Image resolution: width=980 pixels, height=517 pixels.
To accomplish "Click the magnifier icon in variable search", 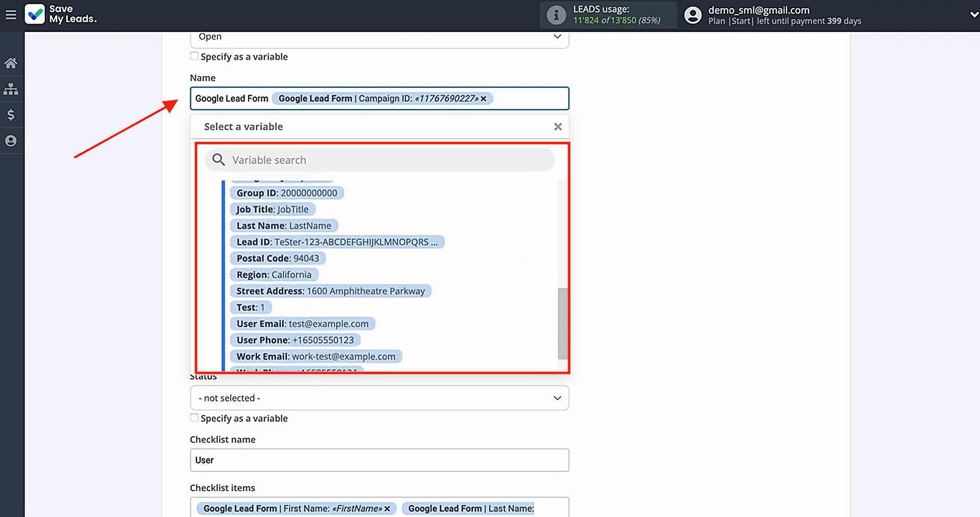I will coord(218,160).
